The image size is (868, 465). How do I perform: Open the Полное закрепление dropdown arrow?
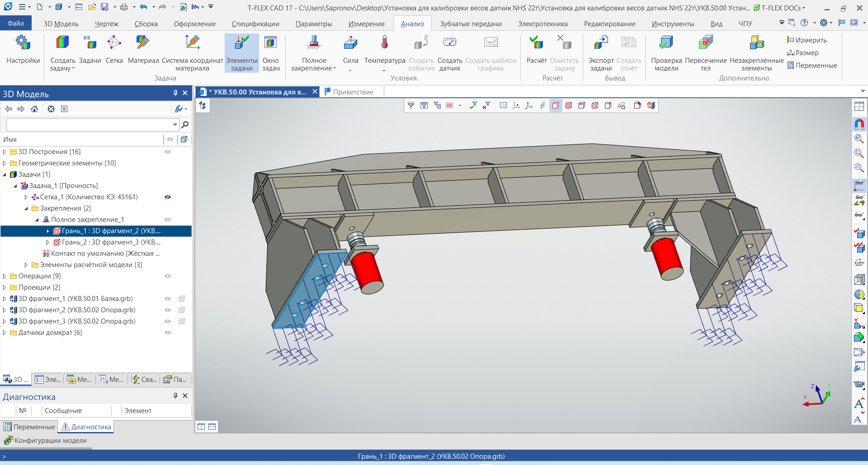pos(335,69)
